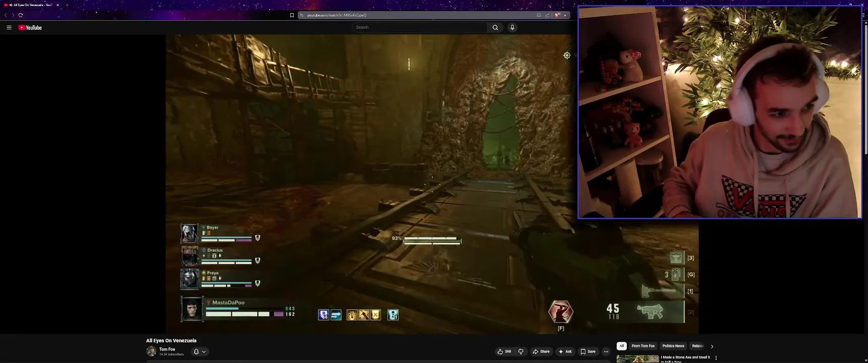Open Tom Foe channel avatar

151,351
